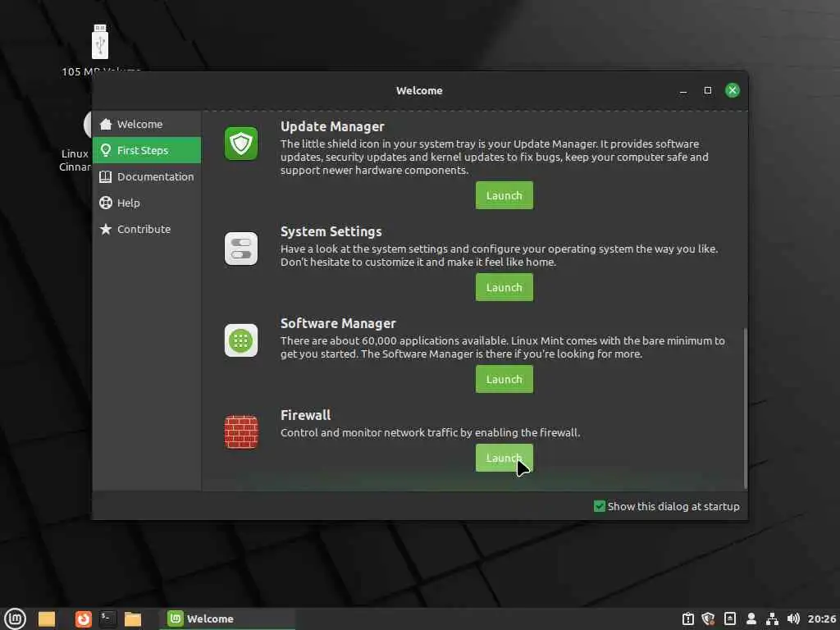Click the notes tray icon beside user icon
840x630 pixels.
[729, 619]
